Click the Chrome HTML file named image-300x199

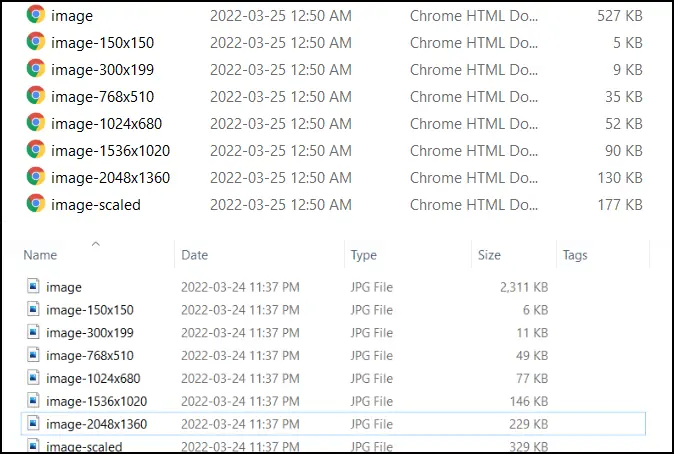pos(102,69)
